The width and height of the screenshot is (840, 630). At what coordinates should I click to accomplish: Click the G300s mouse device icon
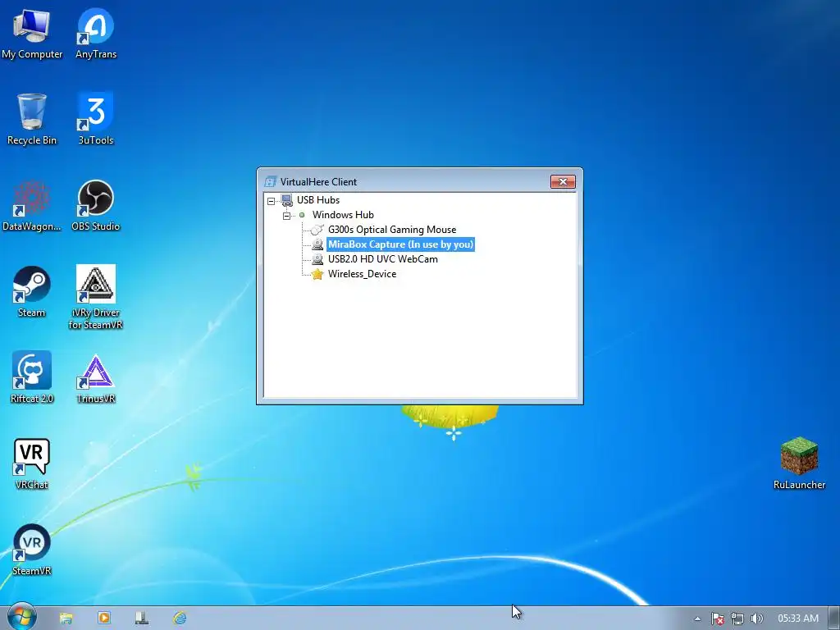pos(317,230)
